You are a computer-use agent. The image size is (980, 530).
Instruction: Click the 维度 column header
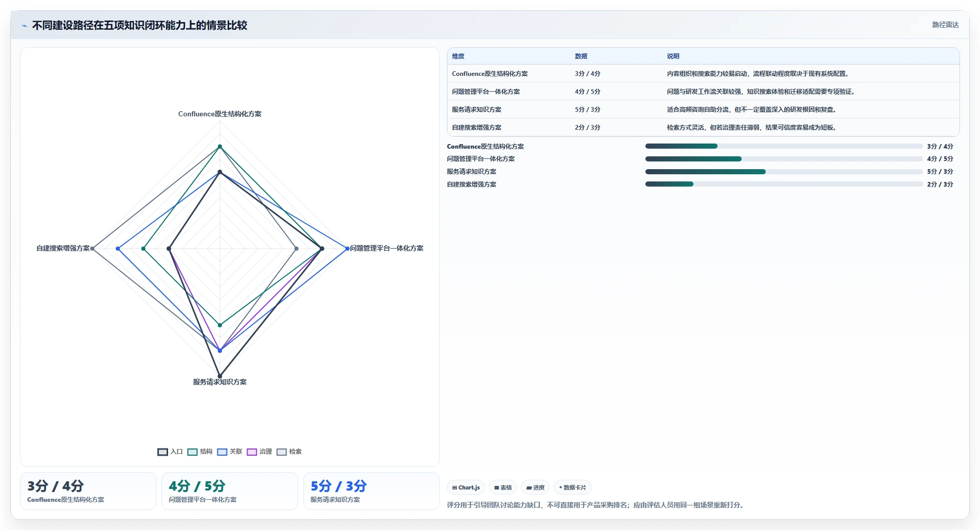point(458,56)
